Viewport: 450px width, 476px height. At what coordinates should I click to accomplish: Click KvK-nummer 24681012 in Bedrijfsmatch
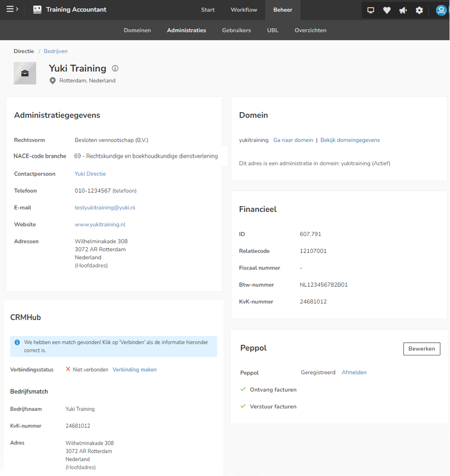pos(78,426)
